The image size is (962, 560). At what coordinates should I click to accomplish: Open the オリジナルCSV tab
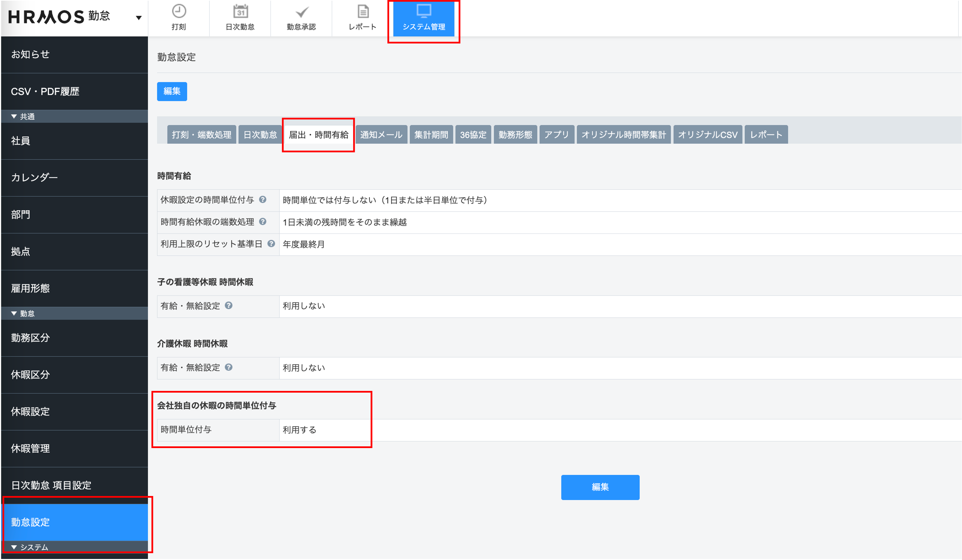point(708,135)
